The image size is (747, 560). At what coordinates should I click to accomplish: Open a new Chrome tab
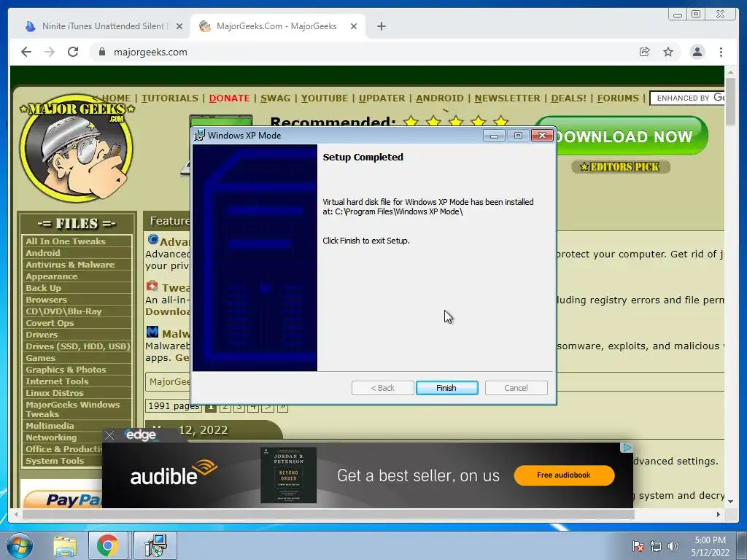[x=381, y=26]
